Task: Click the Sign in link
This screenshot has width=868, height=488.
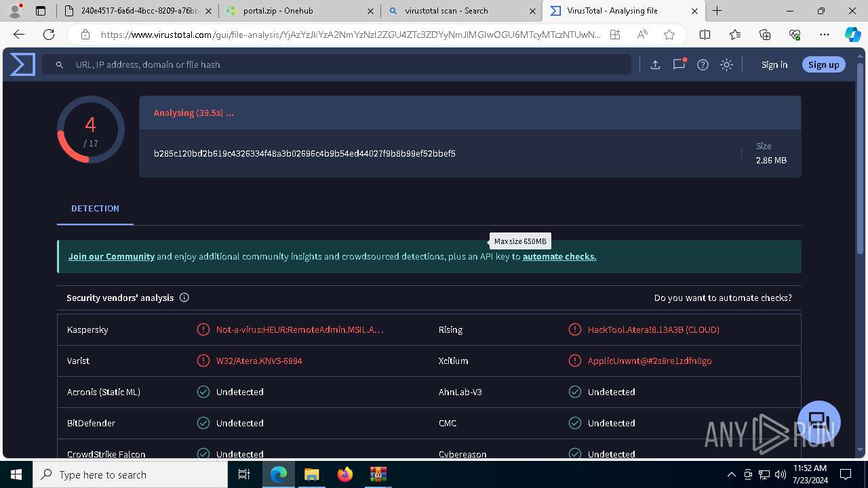Action: pos(774,64)
